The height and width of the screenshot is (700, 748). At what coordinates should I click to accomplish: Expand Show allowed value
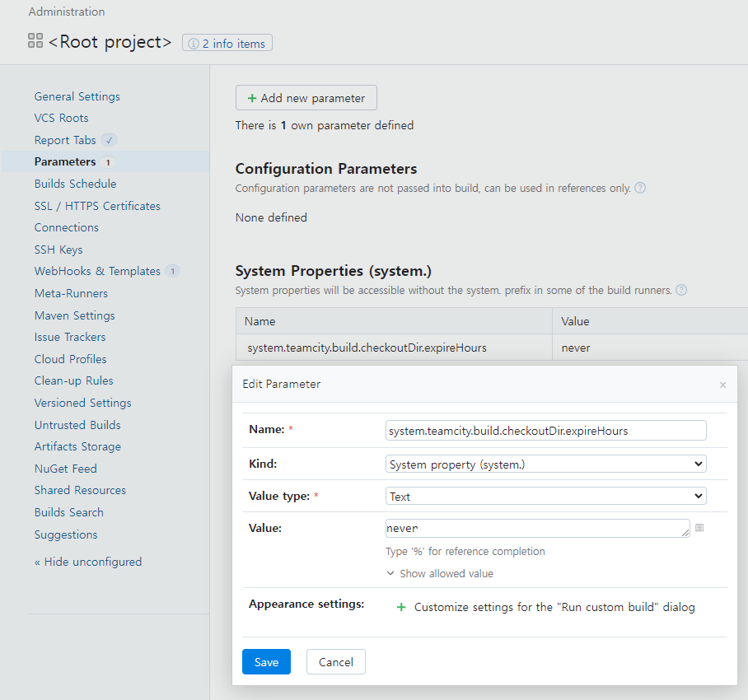pos(440,573)
